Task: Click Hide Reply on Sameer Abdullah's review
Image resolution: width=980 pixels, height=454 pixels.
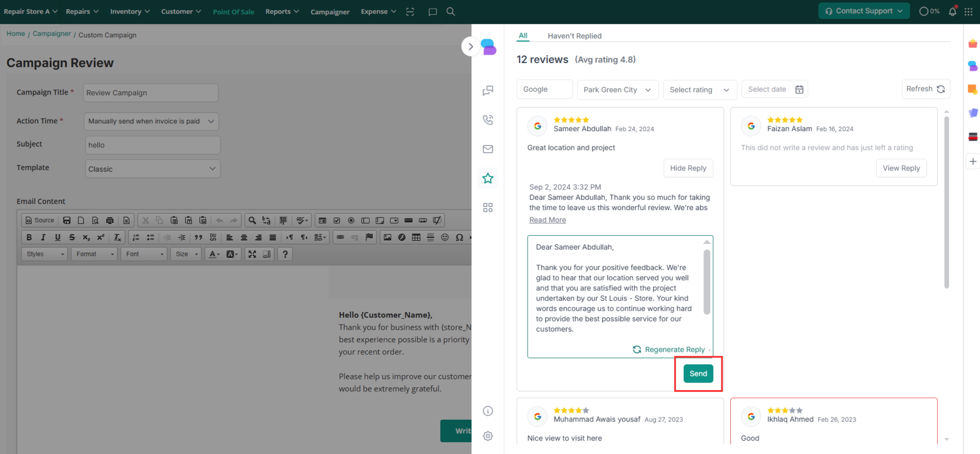Action: [688, 168]
